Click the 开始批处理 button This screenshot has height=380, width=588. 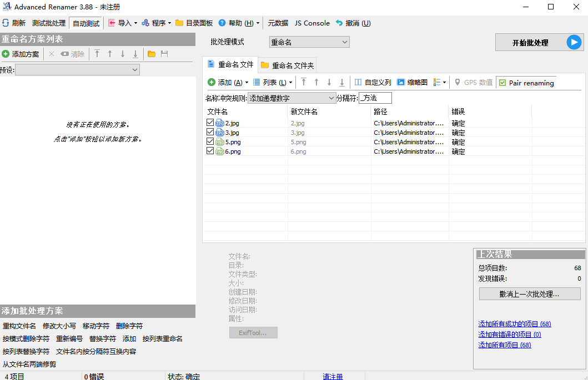pos(539,42)
